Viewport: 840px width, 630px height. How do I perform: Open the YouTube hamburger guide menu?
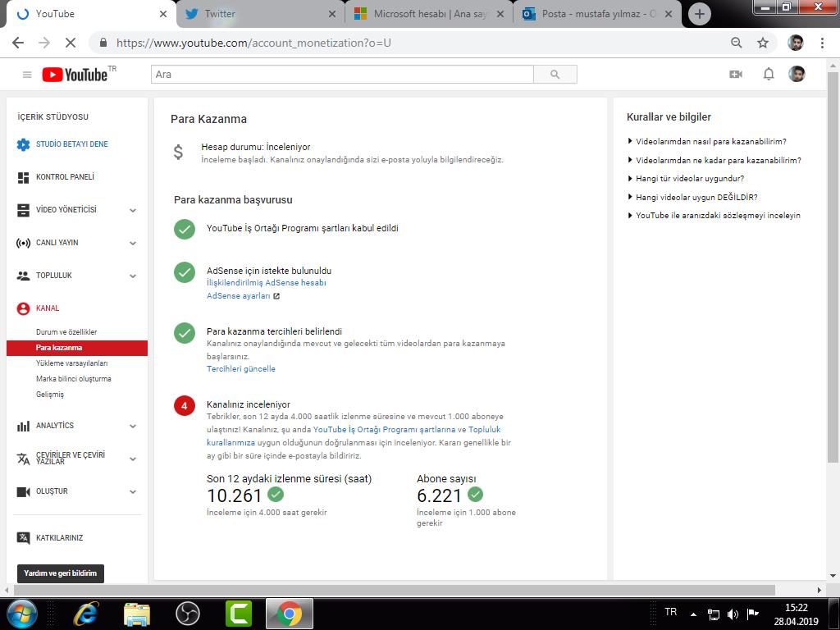point(27,75)
